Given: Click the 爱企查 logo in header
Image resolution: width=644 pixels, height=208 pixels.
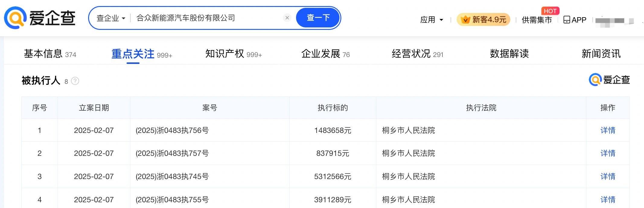Looking at the screenshot, I should coord(40,18).
